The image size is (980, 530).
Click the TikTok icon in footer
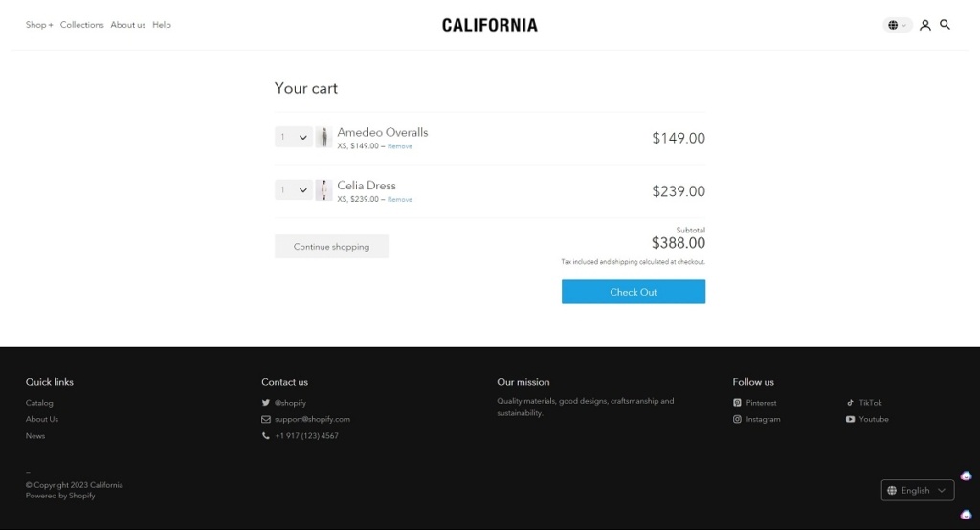[850, 403]
